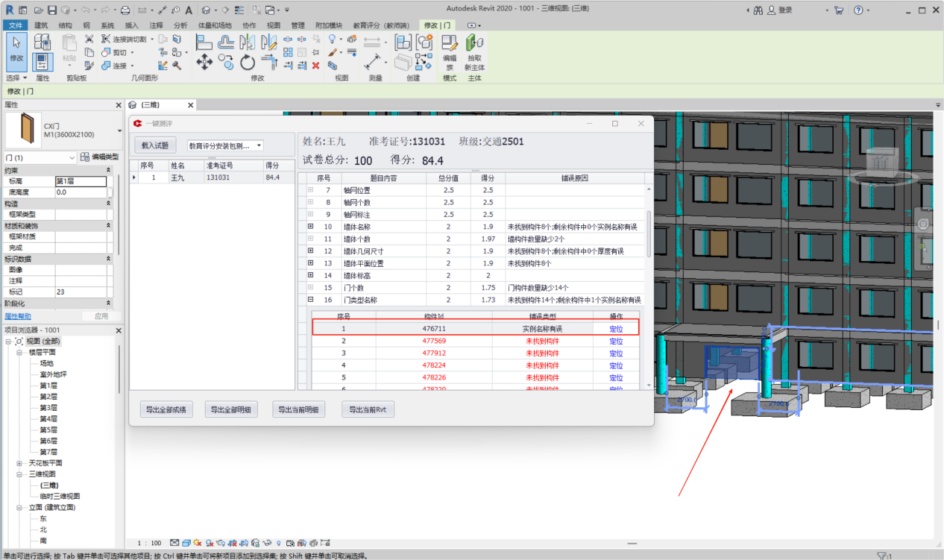Open the 临时三维视图 in project browser
The height and width of the screenshot is (560, 944).
[60, 496]
